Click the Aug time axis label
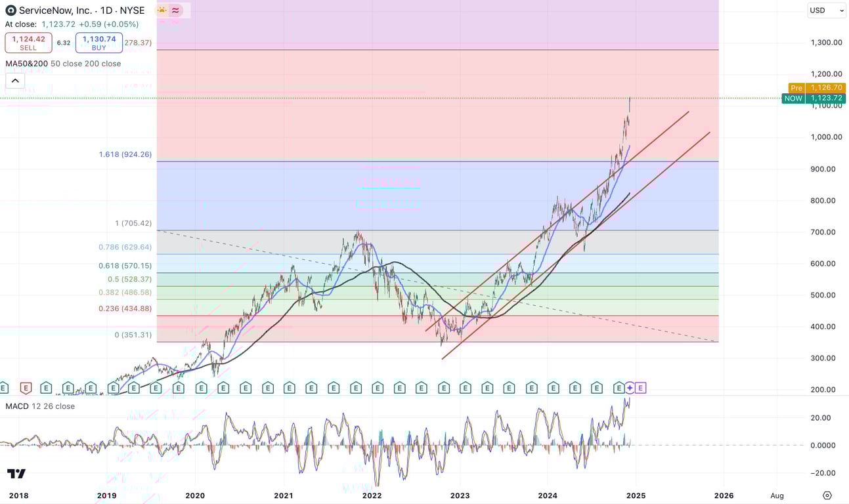The image size is (849, 504). coord(777,495)
